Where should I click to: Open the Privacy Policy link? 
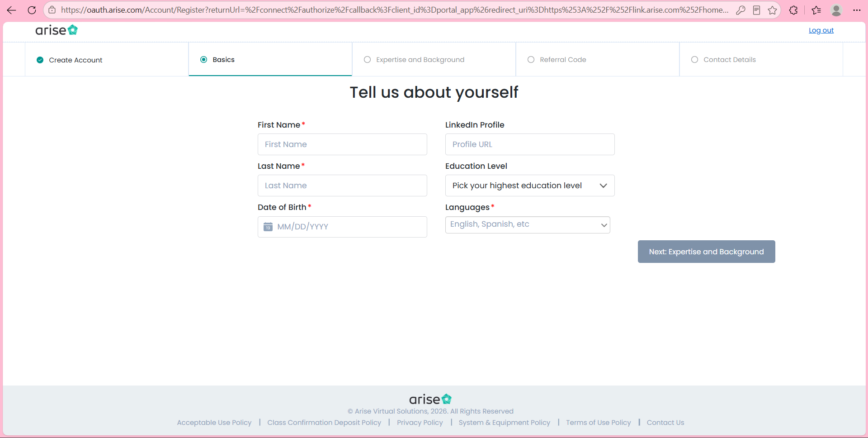[x=420, y=423]
